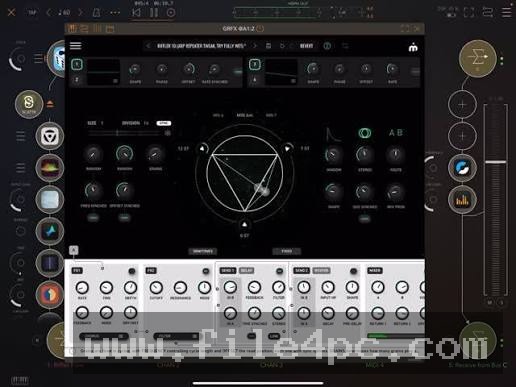
Task: Click the SEMITONES button
Action: pyautogui.click(x=203, y=251)
